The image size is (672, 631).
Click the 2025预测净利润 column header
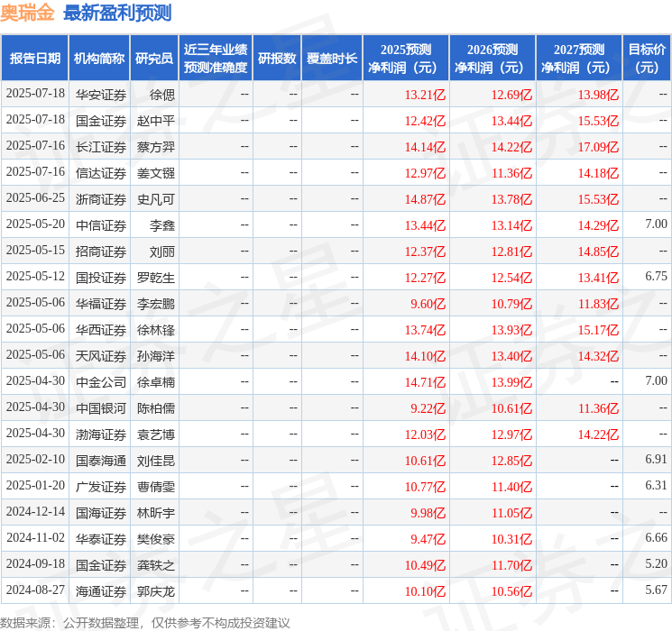pyautogui.click(x=406, y=58)
